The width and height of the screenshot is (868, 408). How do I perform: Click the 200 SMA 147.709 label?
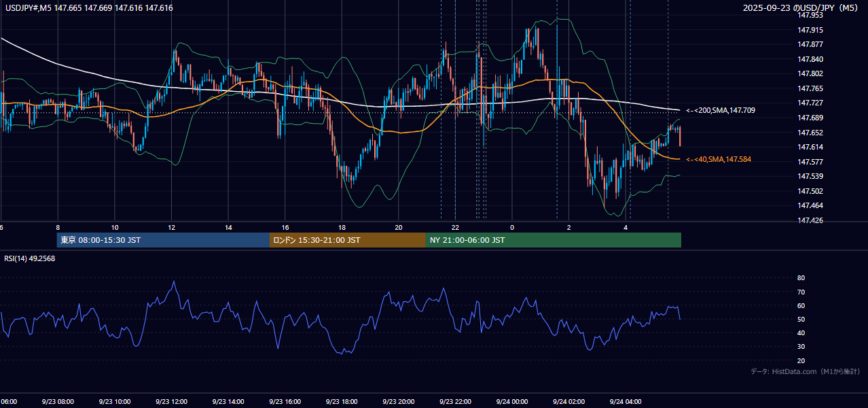[721, 110]
